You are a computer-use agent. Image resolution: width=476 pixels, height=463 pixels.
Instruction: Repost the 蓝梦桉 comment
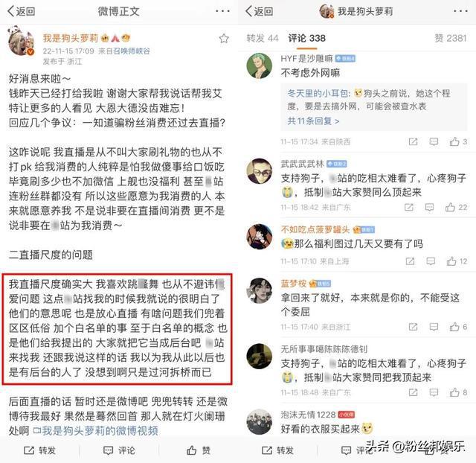tap(414, 327)
